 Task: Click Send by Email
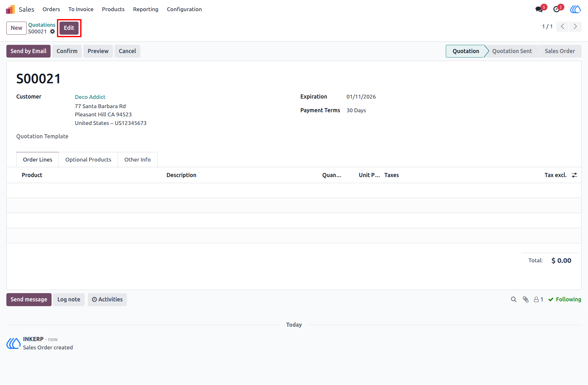(x=28, y=51)
